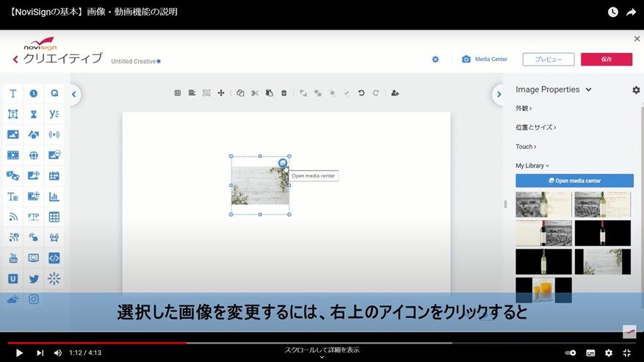Click the Watch later clock icon
The width and height of the screenshot is (644, 362).
[612, 12]
